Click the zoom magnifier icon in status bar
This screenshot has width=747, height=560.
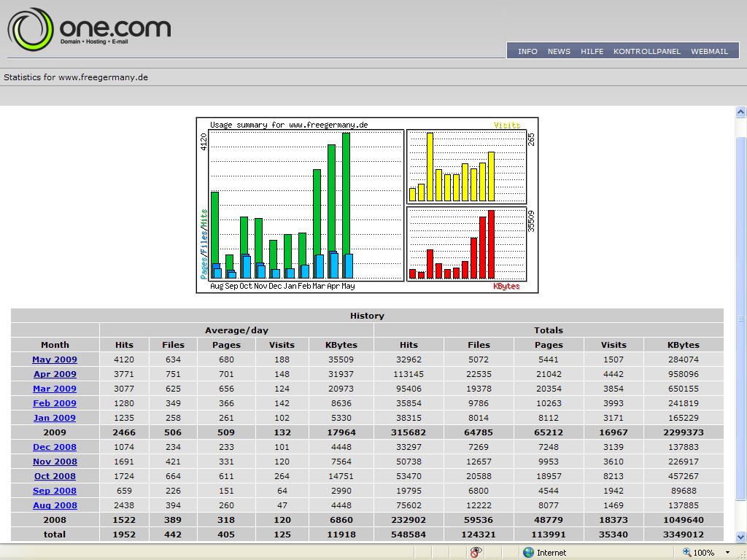[x=687, y=553]
